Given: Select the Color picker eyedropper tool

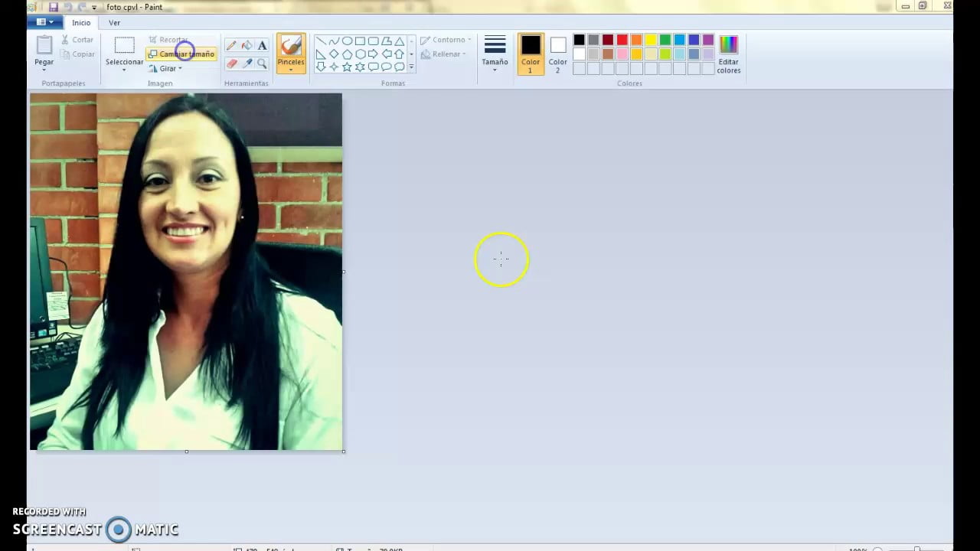Looking at the screenshot, I should coord(247,64).
